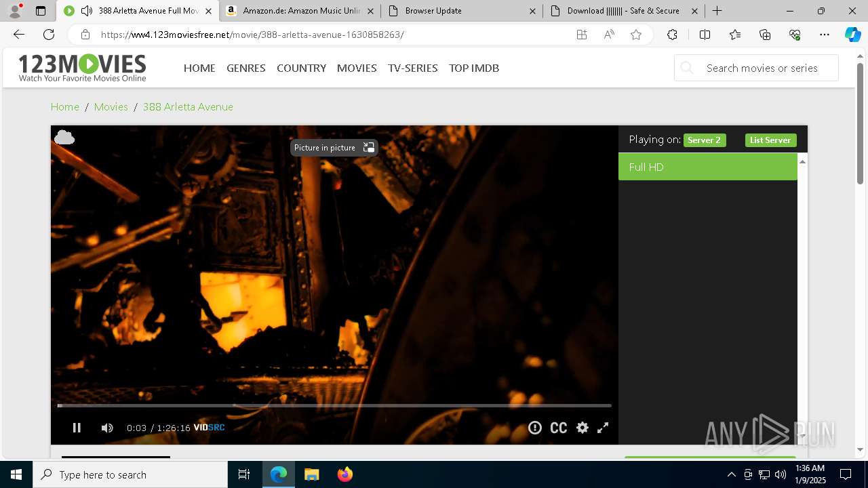Open the video report info icon

click(x=535, y=428)
